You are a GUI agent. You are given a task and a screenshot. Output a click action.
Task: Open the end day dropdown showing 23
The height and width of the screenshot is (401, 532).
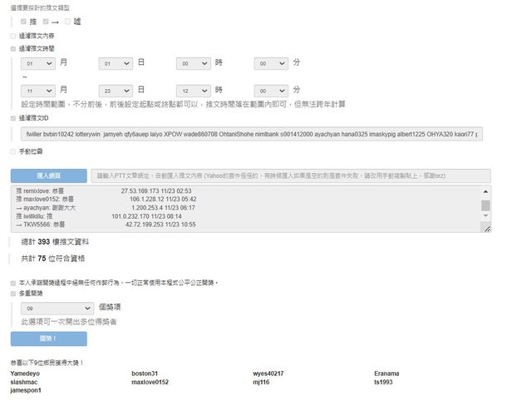116,90
